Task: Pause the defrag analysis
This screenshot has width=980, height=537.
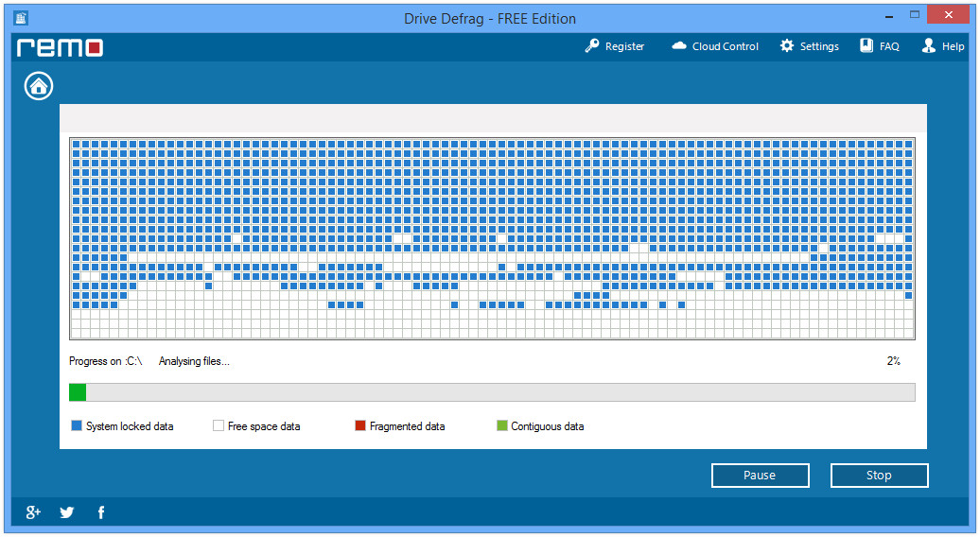Action: pyautogui.click(x=760, y=476)
